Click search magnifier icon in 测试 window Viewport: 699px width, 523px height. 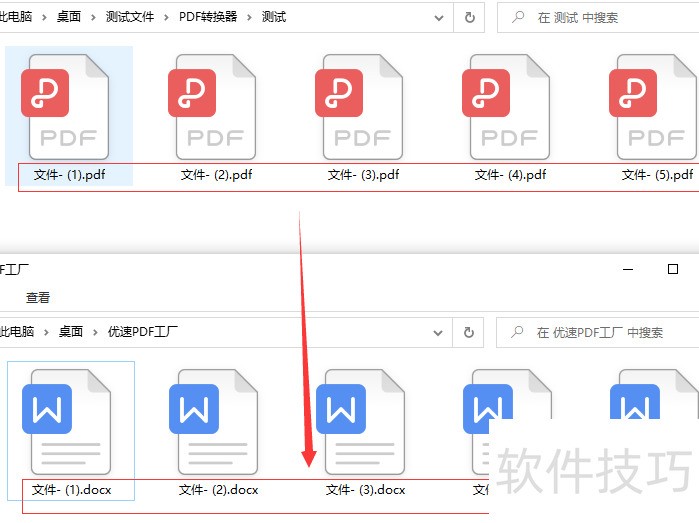[x=518, y=17]
